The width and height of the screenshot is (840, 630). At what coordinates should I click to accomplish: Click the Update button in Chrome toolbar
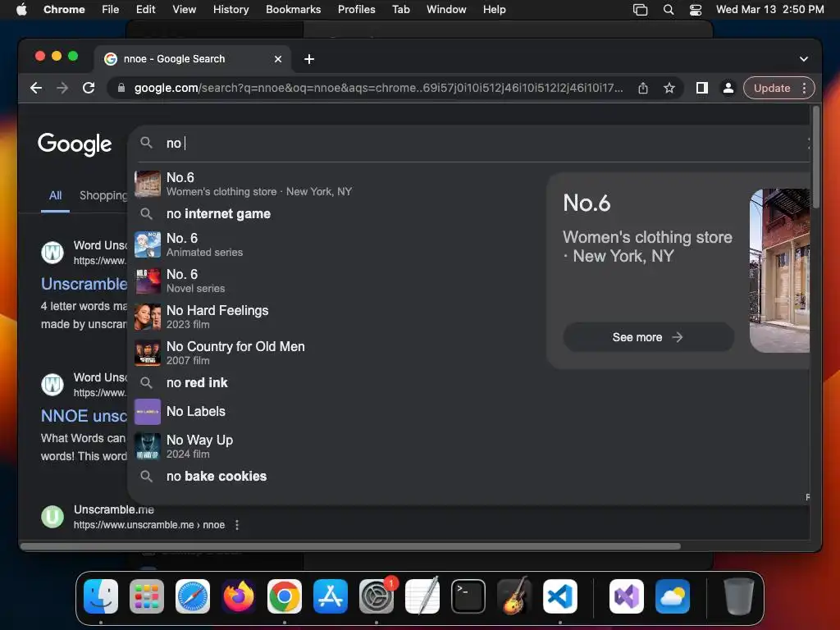click(x=771, y=88)
